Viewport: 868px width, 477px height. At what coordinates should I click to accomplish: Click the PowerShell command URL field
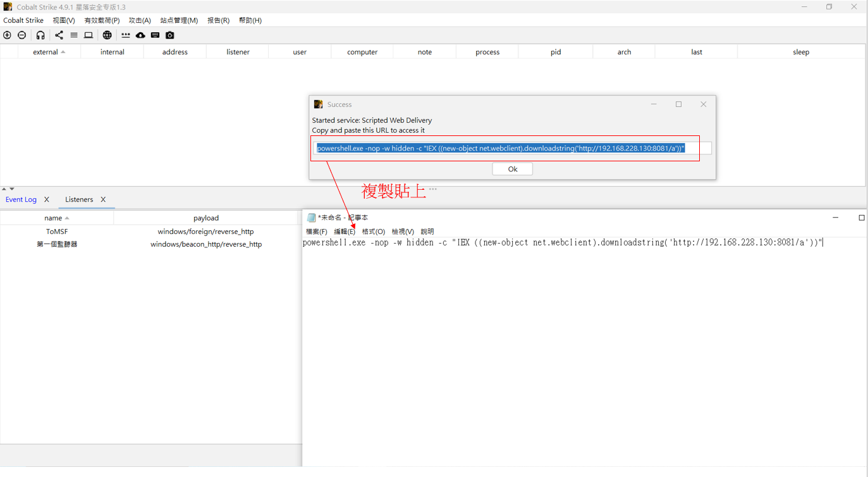513,148
